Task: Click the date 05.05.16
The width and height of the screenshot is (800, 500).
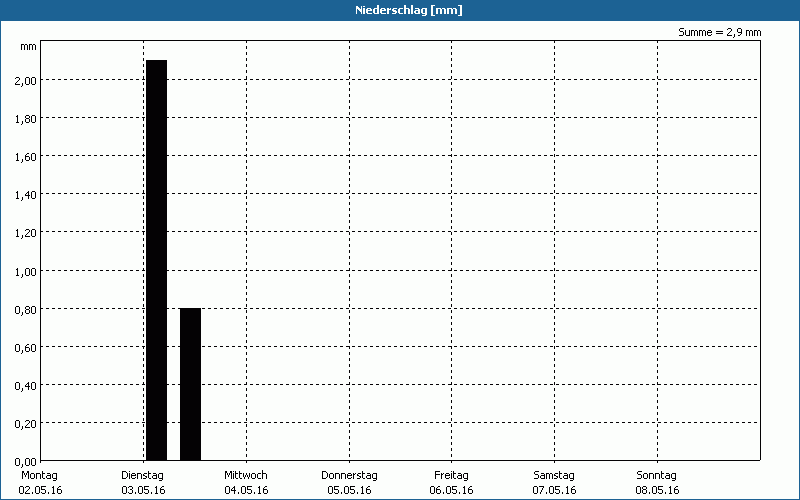Action: click(349, 490)
